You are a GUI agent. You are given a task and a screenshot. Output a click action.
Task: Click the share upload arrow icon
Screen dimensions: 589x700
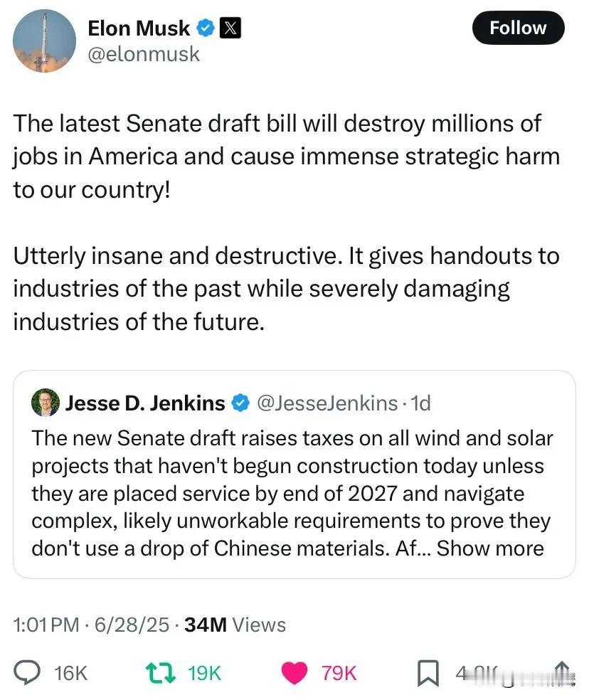click(562, 672)
